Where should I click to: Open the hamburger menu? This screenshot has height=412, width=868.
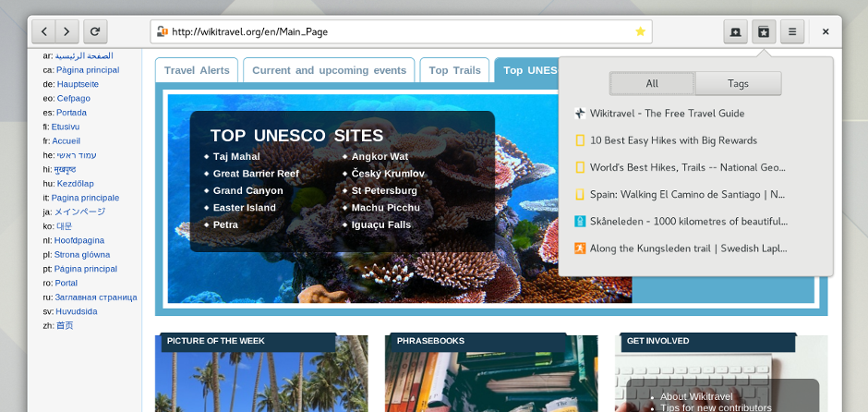791,31
